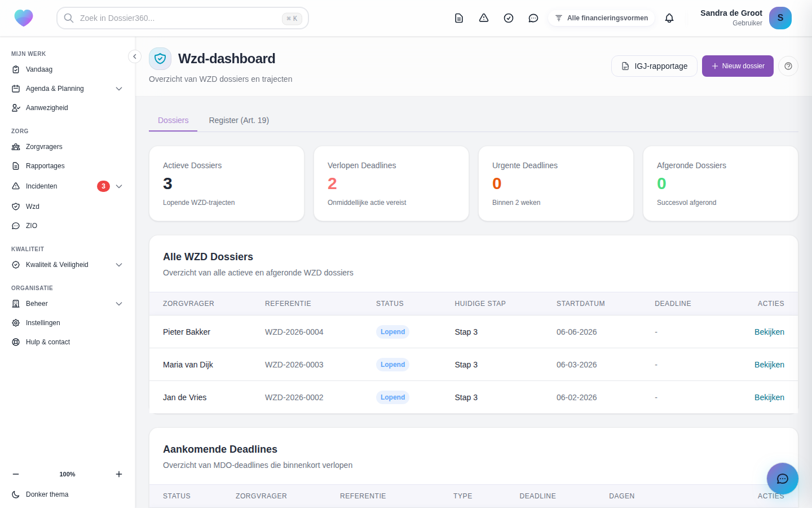
Task: Open the chat bubble icon in top bar
Action: [533, 18]
